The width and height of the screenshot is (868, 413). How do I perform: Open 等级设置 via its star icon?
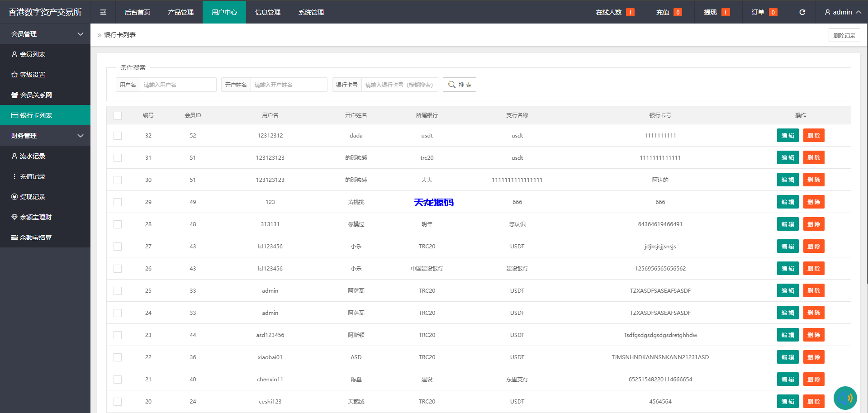click(15, 74)
